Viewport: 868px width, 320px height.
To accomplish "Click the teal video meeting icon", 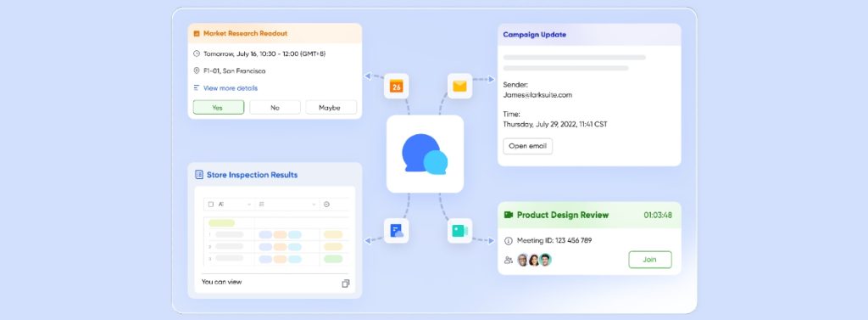I will pos(459,231).
